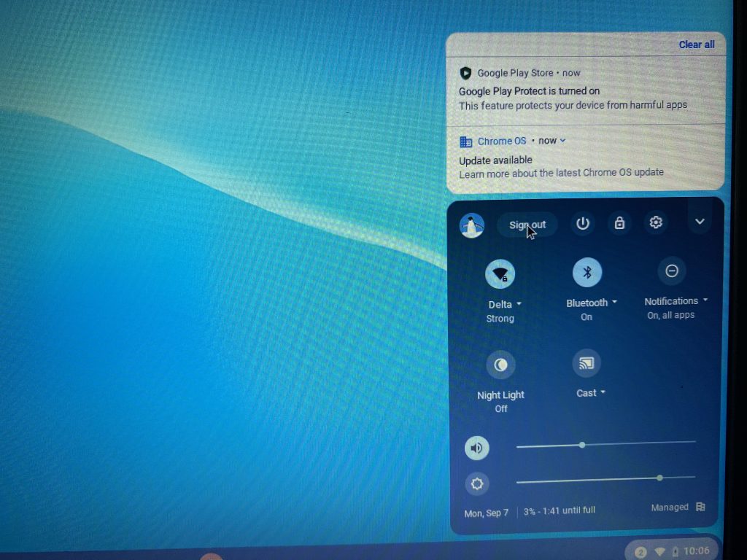Click the Sign out button

(527, 225)
